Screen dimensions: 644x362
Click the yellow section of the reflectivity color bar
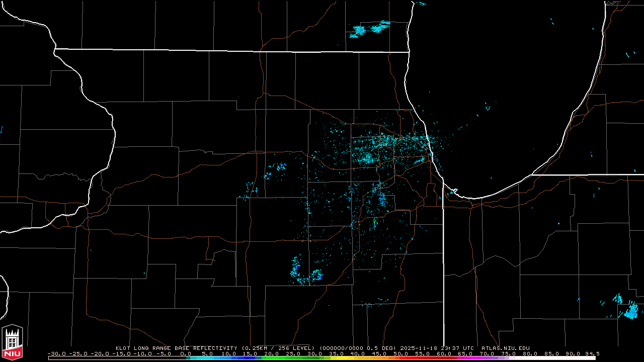347,358
